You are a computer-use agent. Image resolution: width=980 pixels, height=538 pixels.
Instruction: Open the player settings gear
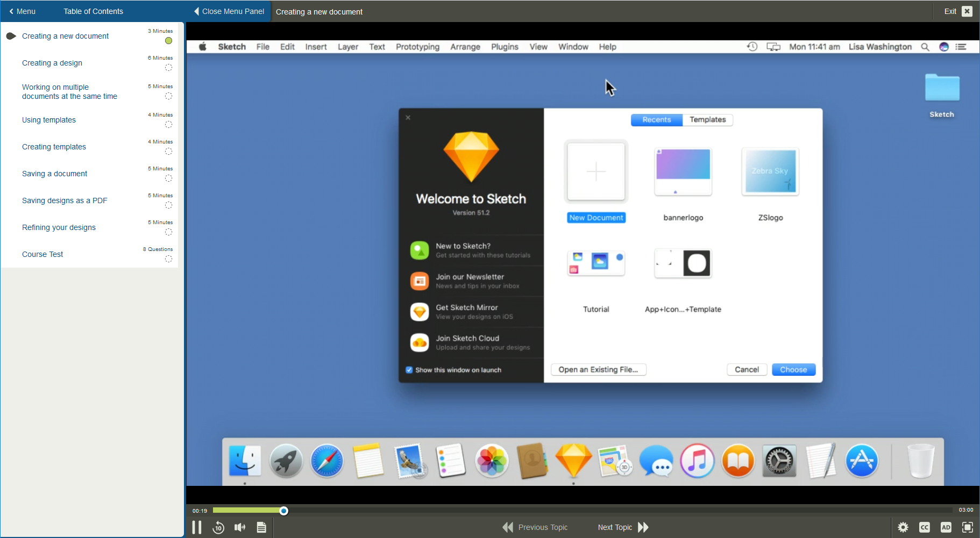904,527
